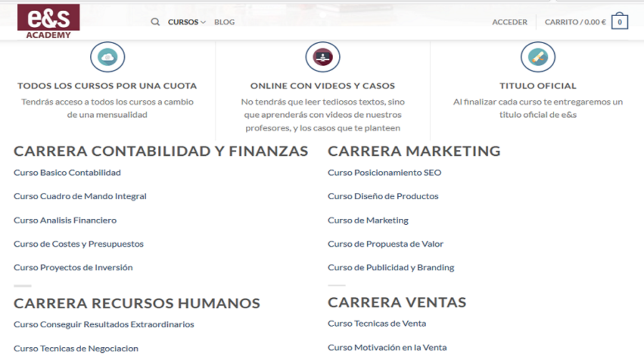Click the shopping bag cart icon
The image size is (644, 358).
[x=620, y=21]
